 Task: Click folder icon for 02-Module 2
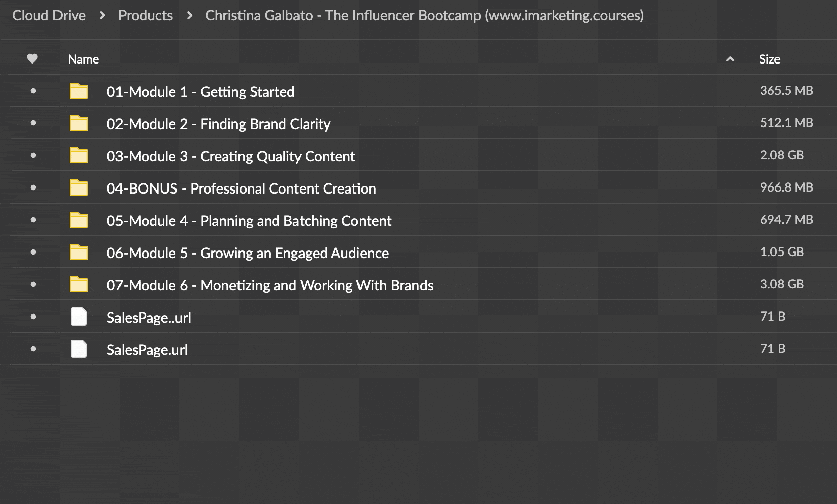point(79,123)
